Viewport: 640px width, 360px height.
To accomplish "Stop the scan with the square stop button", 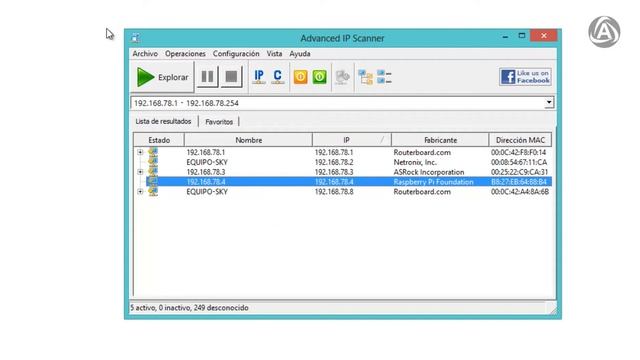I will (231, 77).
